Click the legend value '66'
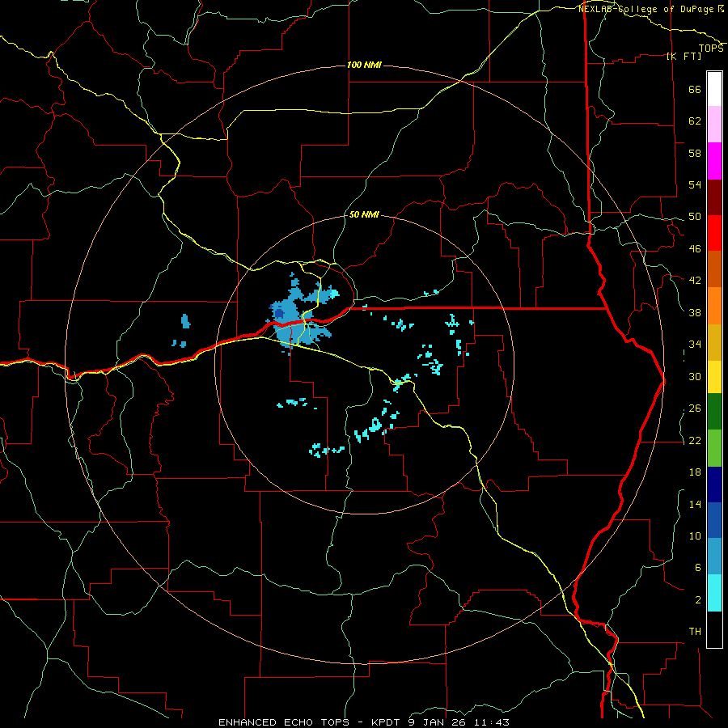 click(695, 90)
